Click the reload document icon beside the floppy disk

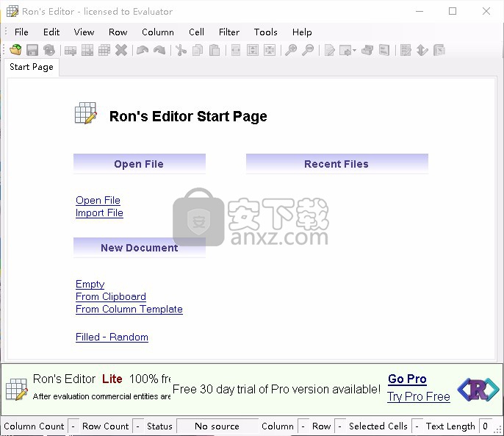(x=48, y=50)
